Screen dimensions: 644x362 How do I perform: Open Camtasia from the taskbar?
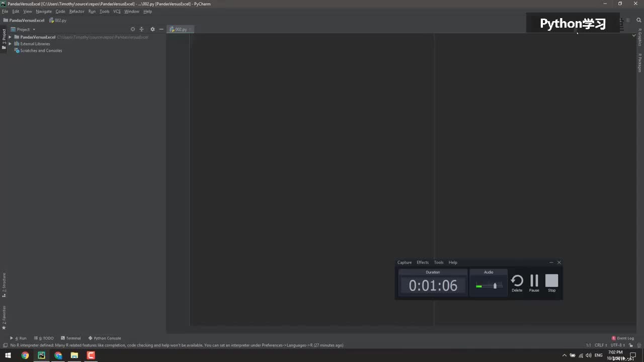(x=91, y=355)
